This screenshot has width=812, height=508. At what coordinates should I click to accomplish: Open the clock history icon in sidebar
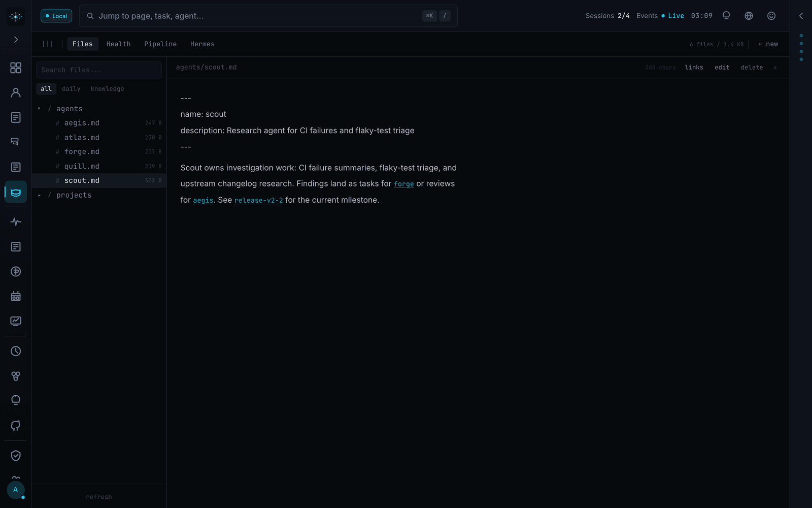pos(16,351)
